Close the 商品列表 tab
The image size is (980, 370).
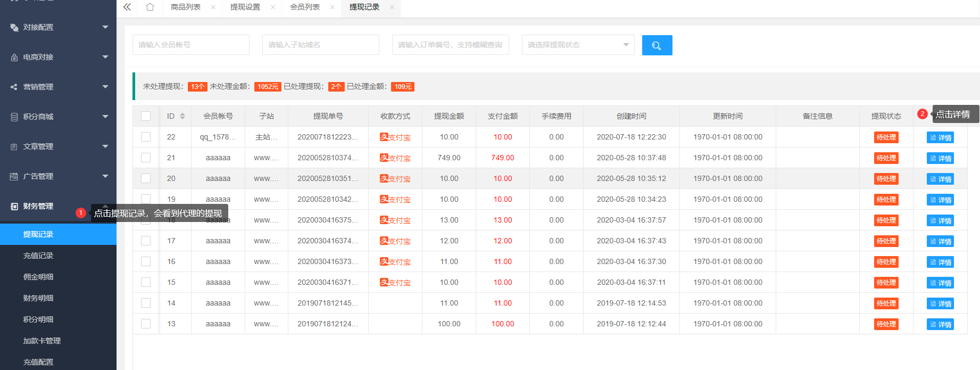213,7
